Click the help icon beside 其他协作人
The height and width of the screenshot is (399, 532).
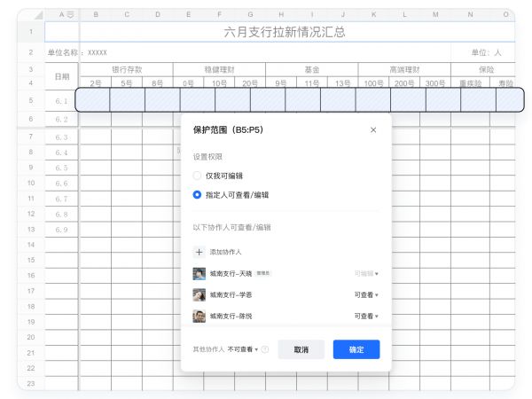coord(265,349)
